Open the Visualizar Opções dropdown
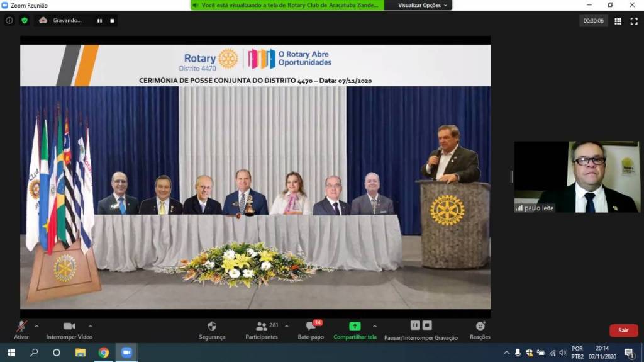This screenshot has height=362, width=644. (x=423, y=5)
